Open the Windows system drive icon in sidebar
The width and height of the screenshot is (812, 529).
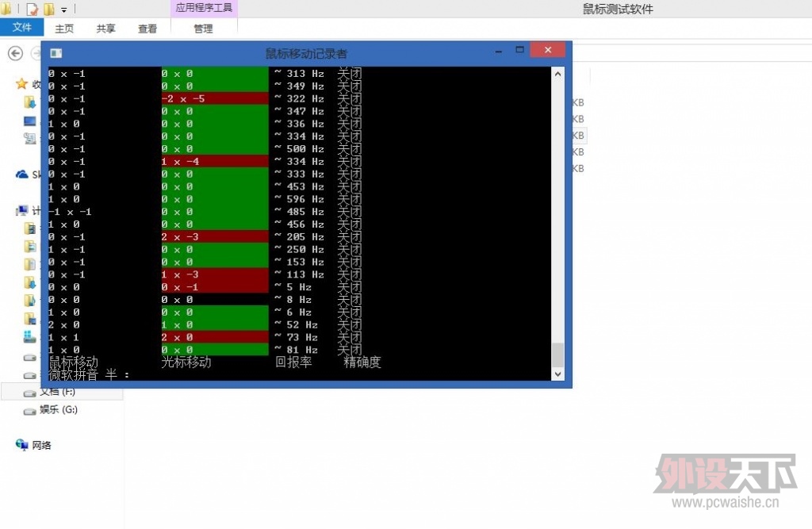tap(30, 337)
